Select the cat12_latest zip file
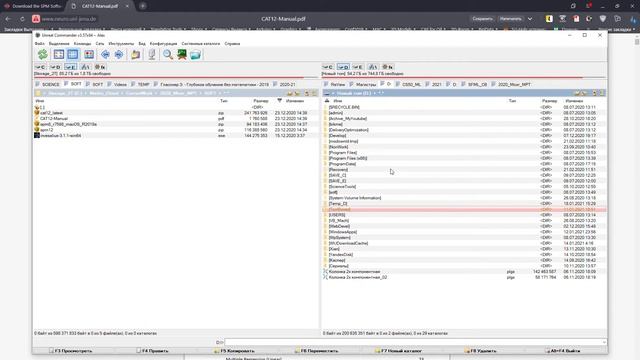The height and width of the screenshot is (360, 640). pos(176,113)
